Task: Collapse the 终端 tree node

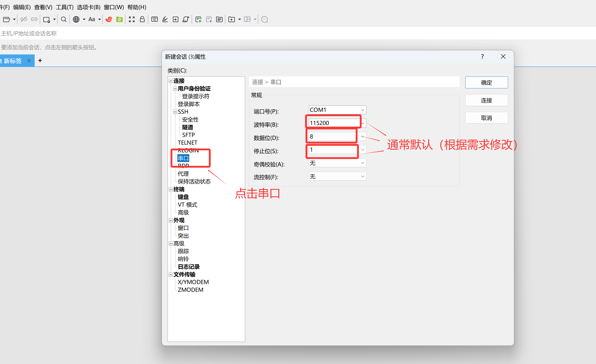Action: (x=171, y=189)
